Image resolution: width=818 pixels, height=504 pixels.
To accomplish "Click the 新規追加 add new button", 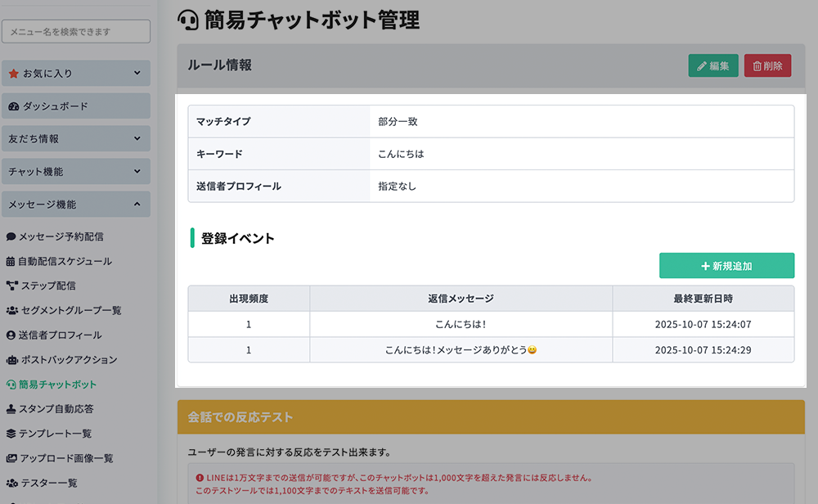I will 726,266.
